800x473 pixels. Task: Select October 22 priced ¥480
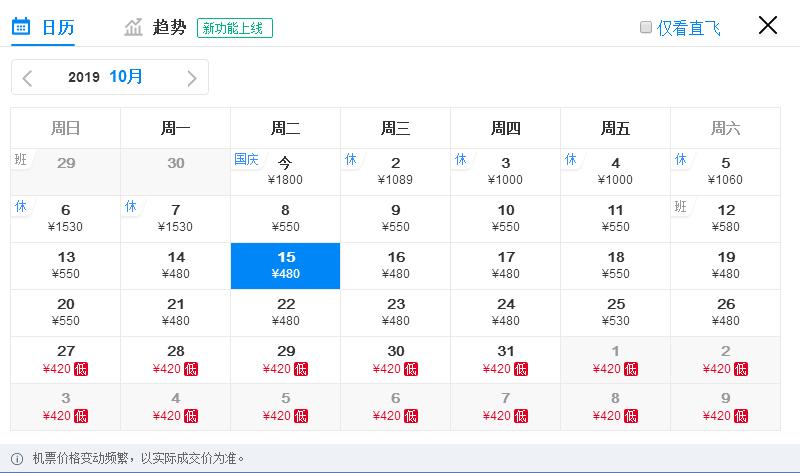tap(285, 313)
